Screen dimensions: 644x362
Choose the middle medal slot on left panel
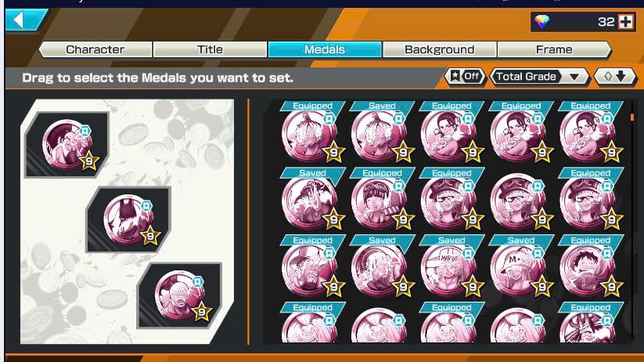tap(128, 219)
